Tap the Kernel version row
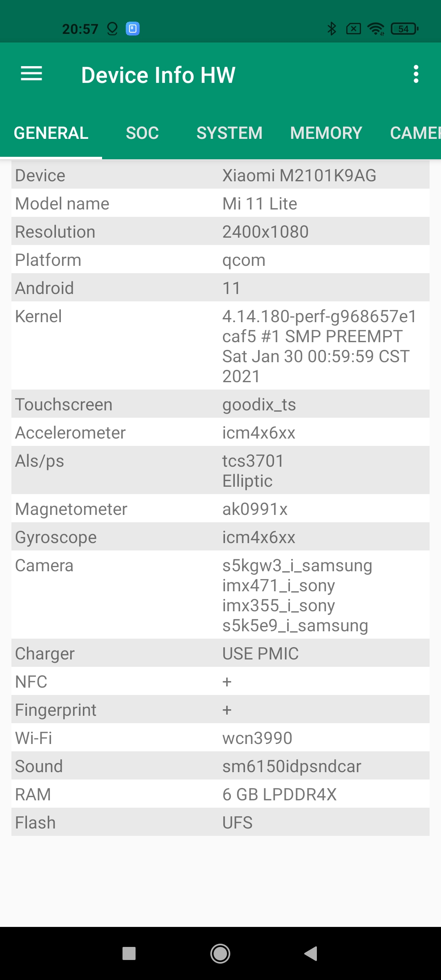441x980 pixels. click(x=220, y=346)
